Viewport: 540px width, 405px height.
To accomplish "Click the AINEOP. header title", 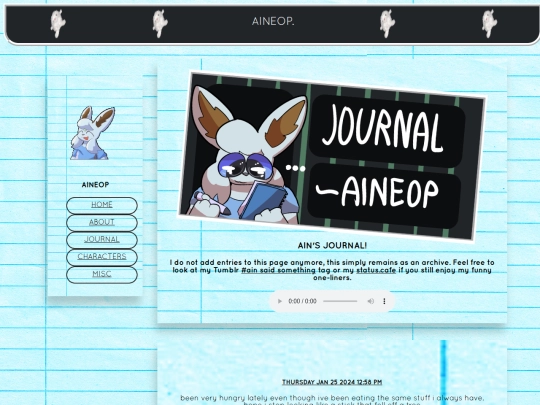I will tap(273, 21).
